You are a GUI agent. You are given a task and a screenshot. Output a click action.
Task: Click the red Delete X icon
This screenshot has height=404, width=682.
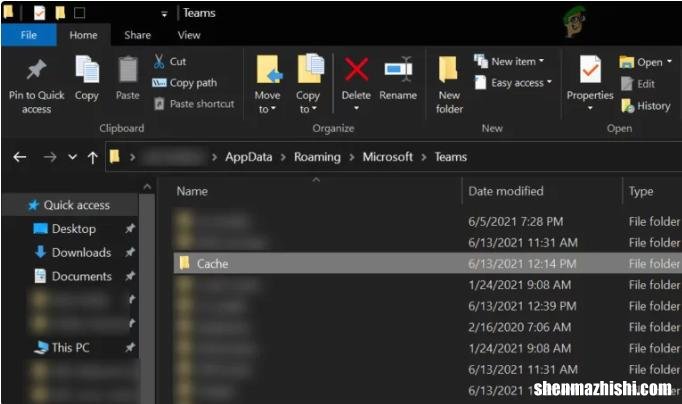point(357,70)
